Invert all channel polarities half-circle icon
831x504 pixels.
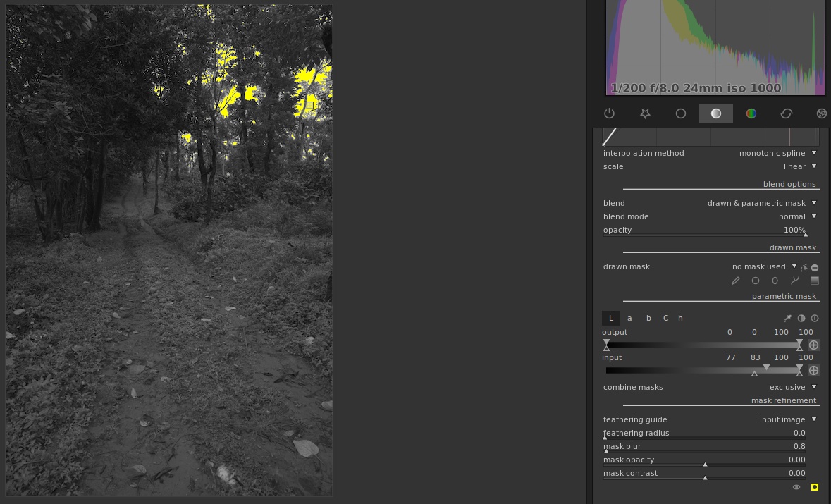click(801, 319)
